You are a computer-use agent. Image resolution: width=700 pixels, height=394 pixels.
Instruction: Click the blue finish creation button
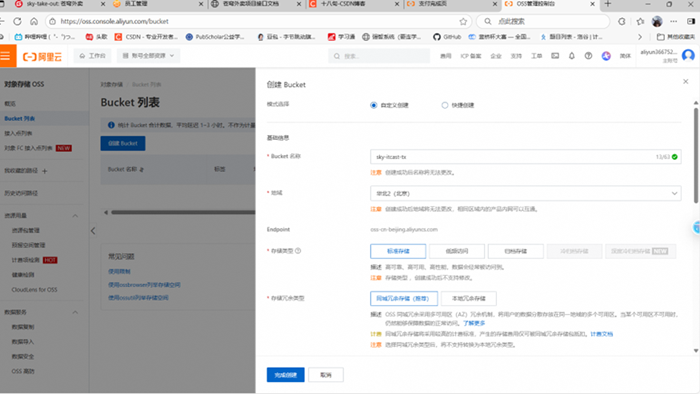coord(286,375)
